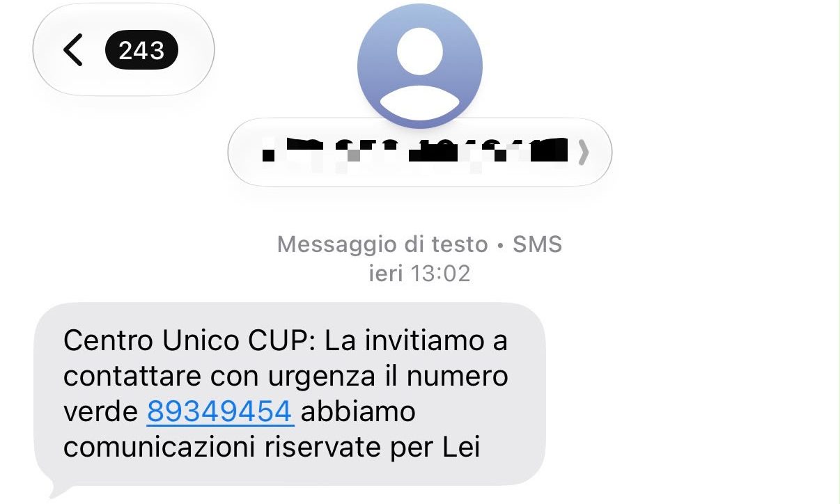Click the back button pill background
Screen dimensions: 840x504
tap(123, 50)
